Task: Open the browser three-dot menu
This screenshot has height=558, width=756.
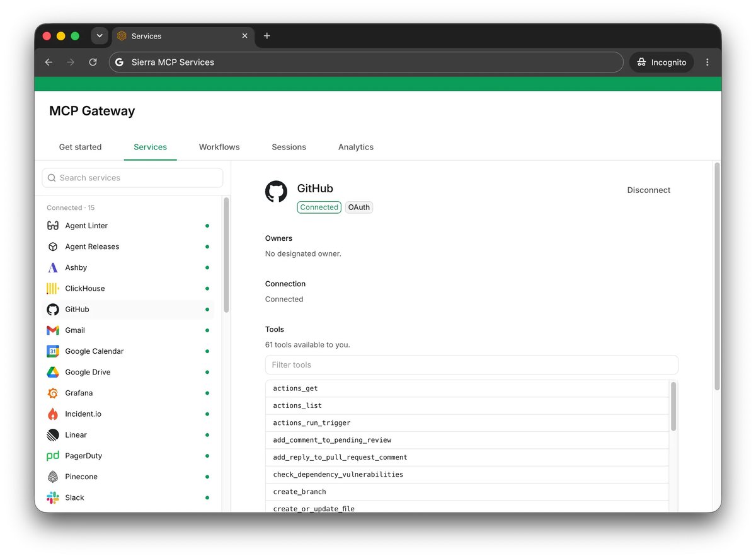Action: tap(707, 62)
